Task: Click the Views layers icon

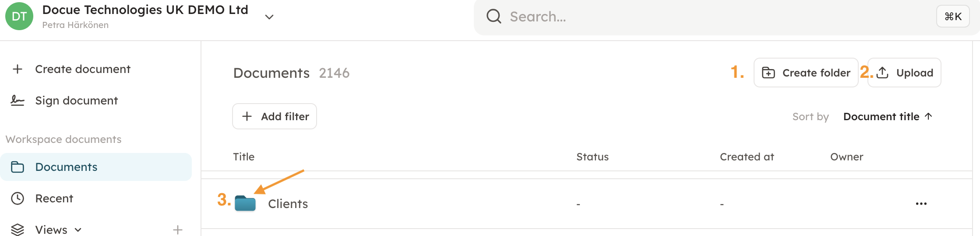Action: (18, 229)
